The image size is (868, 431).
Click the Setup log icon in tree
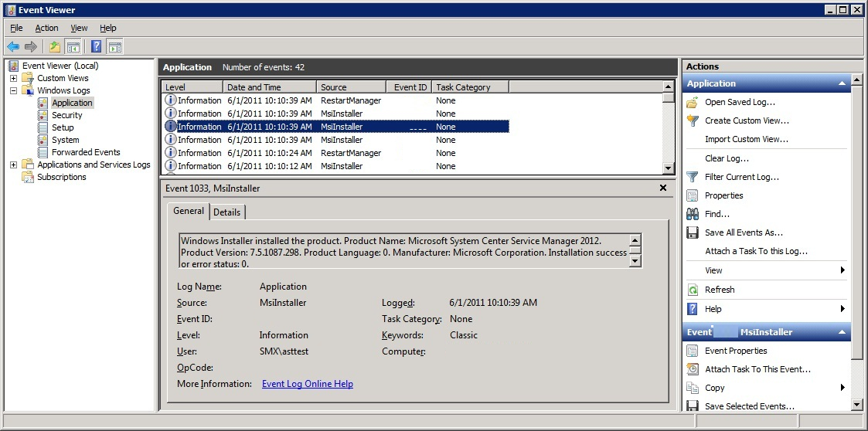point(43,127)
